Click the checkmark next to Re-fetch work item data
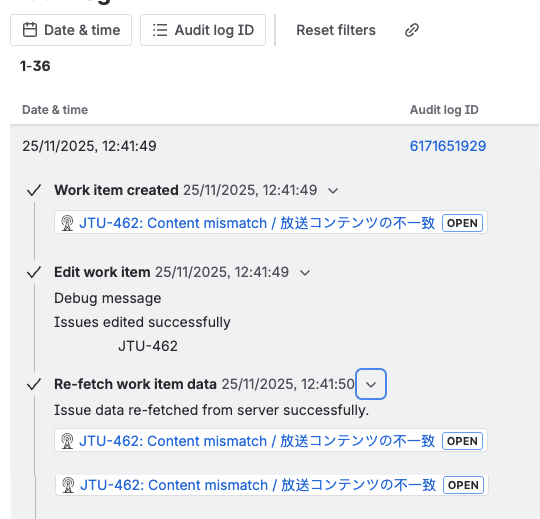The width and height of the screenshot is (540, 519). tap(34, 384)
